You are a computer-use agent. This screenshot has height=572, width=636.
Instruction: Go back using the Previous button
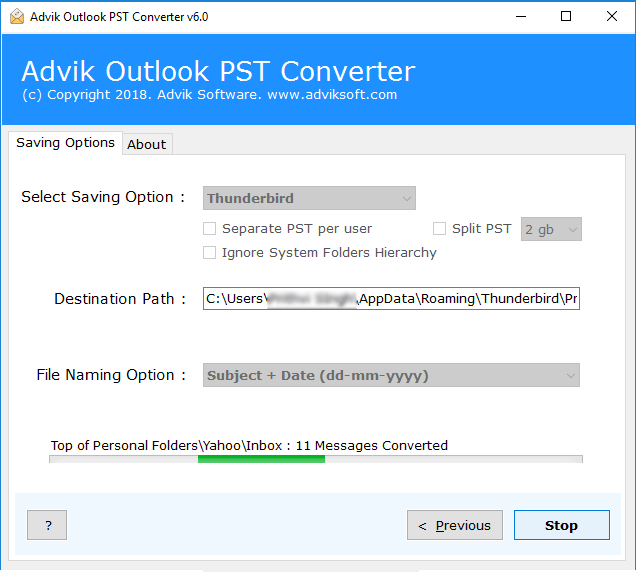pyautogui.click(x=455, y=525)
